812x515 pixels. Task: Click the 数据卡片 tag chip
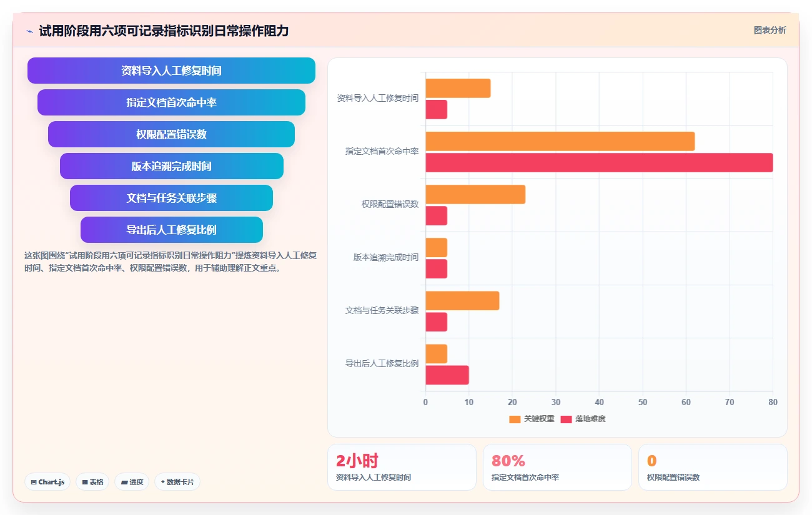(177, 482)
